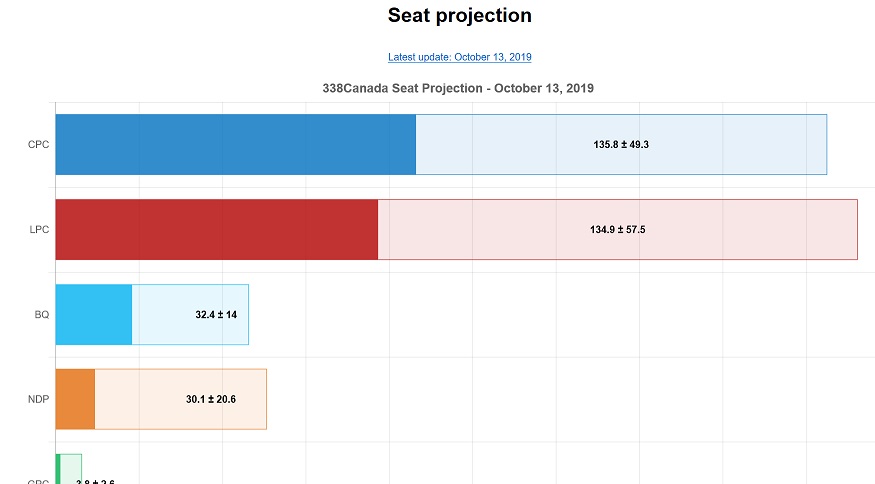Click the far right end of NDP's pale orange range

point(262,399)
